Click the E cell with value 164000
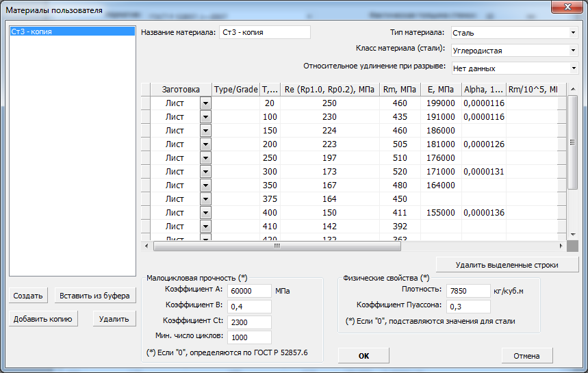The image size is (588, 373). [x=441, y=185]
